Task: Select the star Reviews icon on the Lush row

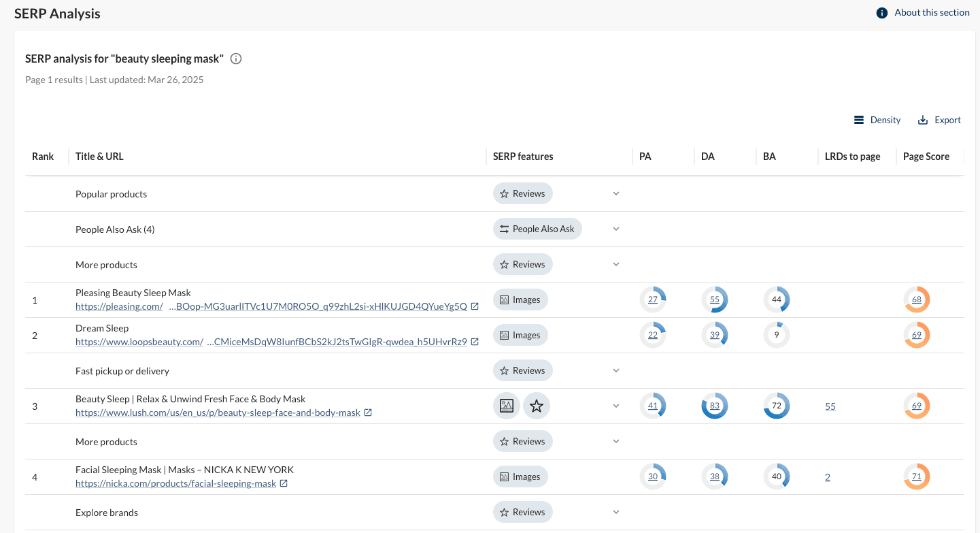Action: [x=537, y=406]
